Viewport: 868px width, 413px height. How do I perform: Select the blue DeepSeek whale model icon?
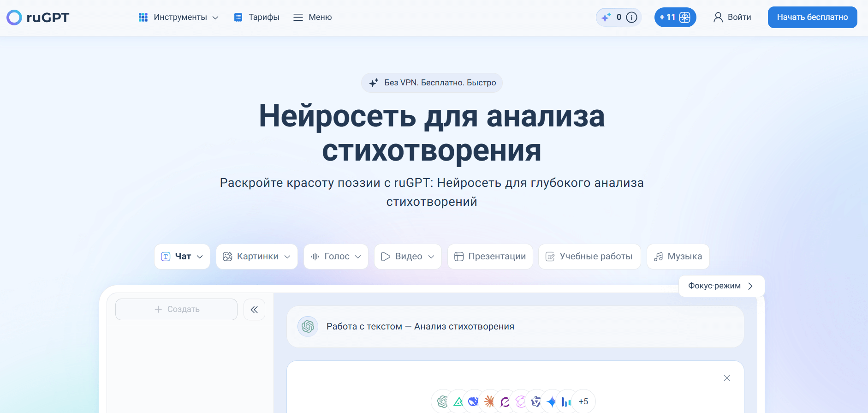pyautogui.click(x=473, y=401)
